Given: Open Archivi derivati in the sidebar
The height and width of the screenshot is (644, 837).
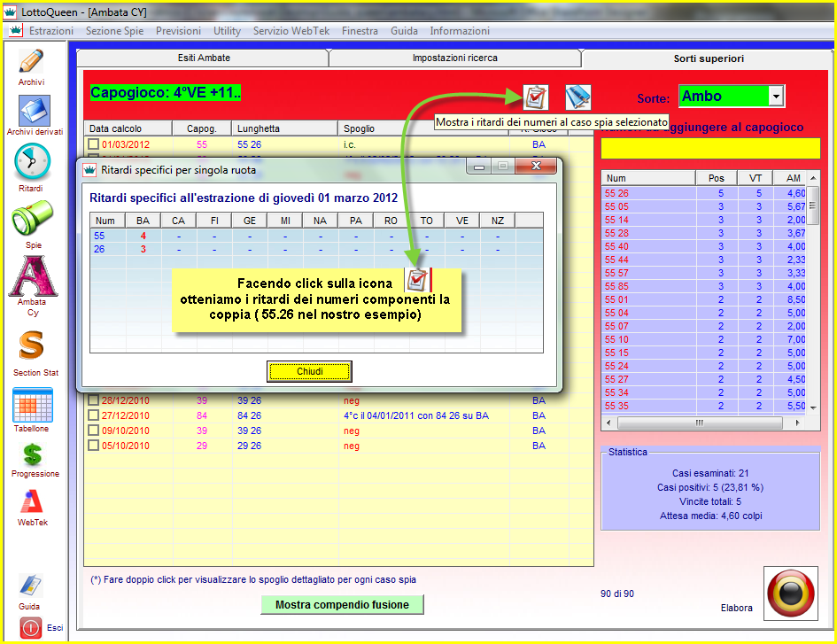Looking at the screenshot, I should point(35,111).
